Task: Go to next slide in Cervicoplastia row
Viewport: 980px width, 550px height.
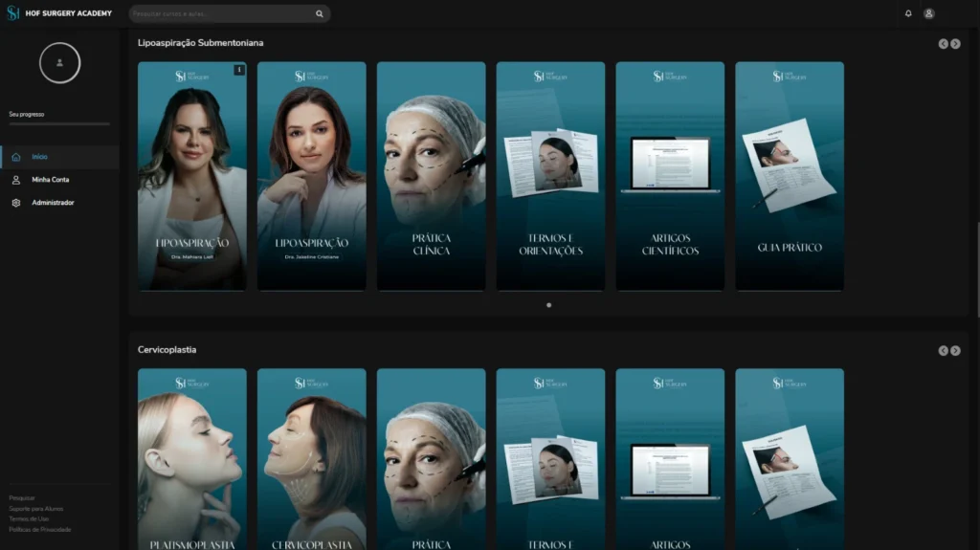Action: [956, 351]
